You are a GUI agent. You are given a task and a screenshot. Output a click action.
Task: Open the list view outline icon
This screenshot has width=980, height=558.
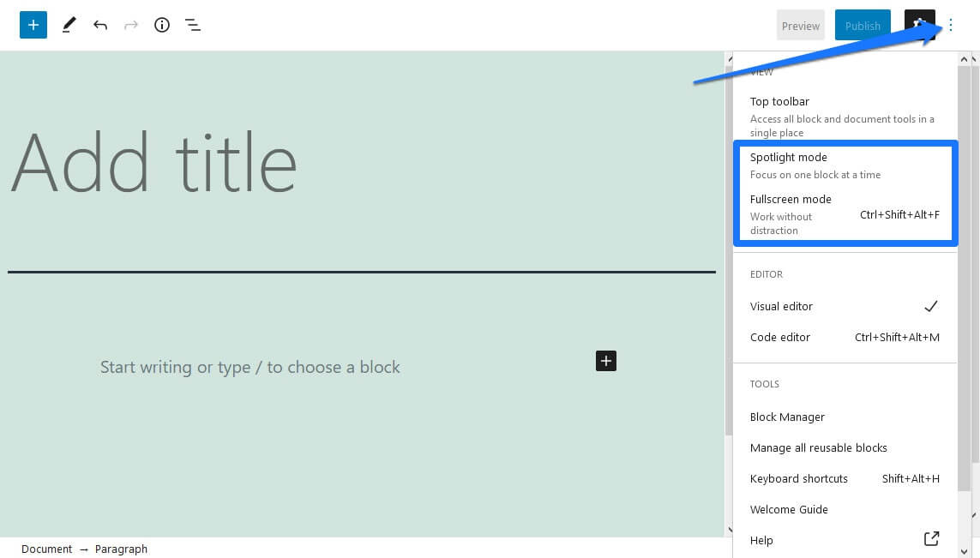193,25
